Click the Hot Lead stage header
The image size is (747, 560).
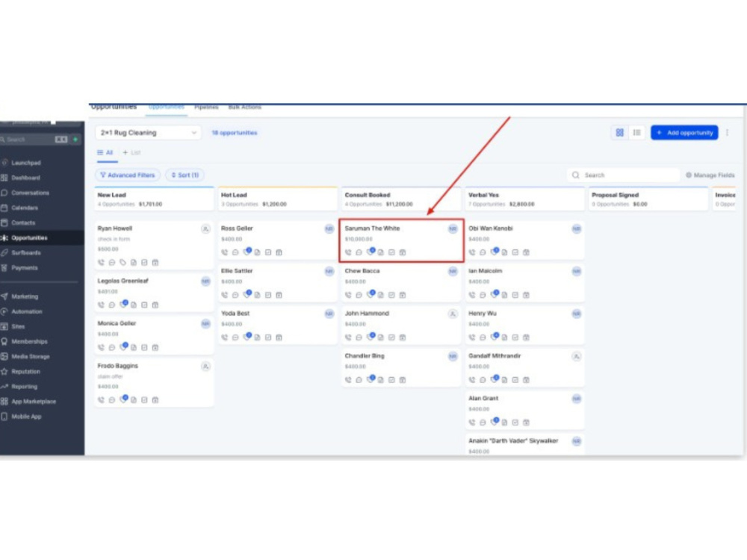tap(277, 199)
